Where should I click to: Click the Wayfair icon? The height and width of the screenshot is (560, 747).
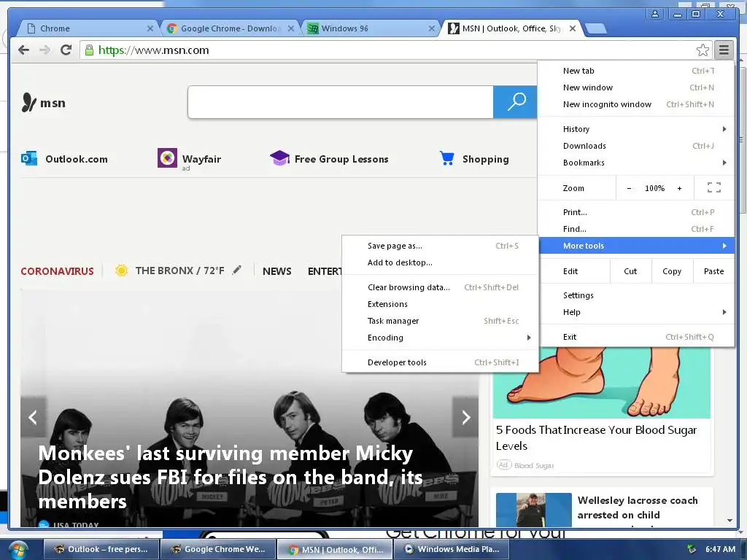pyautogui.click(x=167, y=157)
